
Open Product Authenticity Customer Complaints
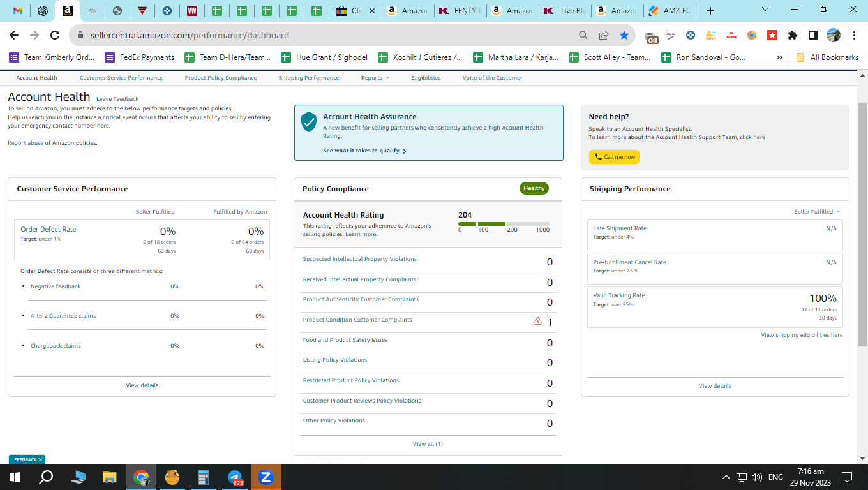(361, 299)
